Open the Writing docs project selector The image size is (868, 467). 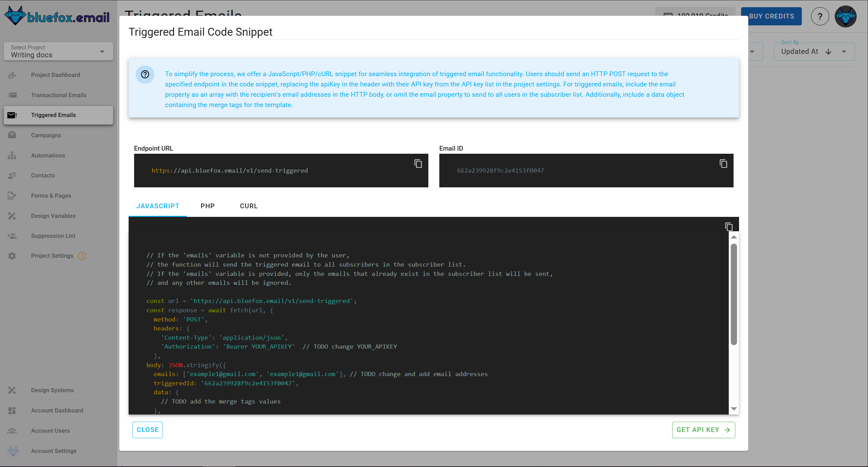pyautogui.click(x=58, y=51)
